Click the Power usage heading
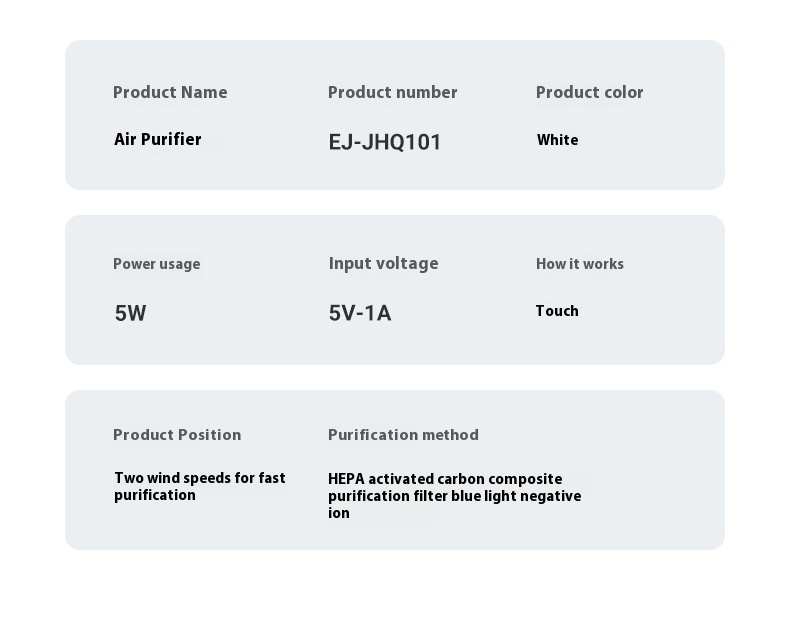 (157, 264)
